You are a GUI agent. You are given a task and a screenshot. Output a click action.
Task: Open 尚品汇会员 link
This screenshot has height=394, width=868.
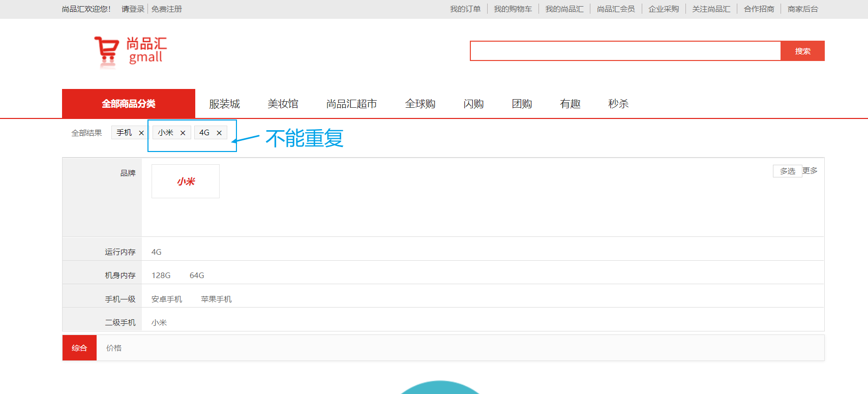coord(616,9)
